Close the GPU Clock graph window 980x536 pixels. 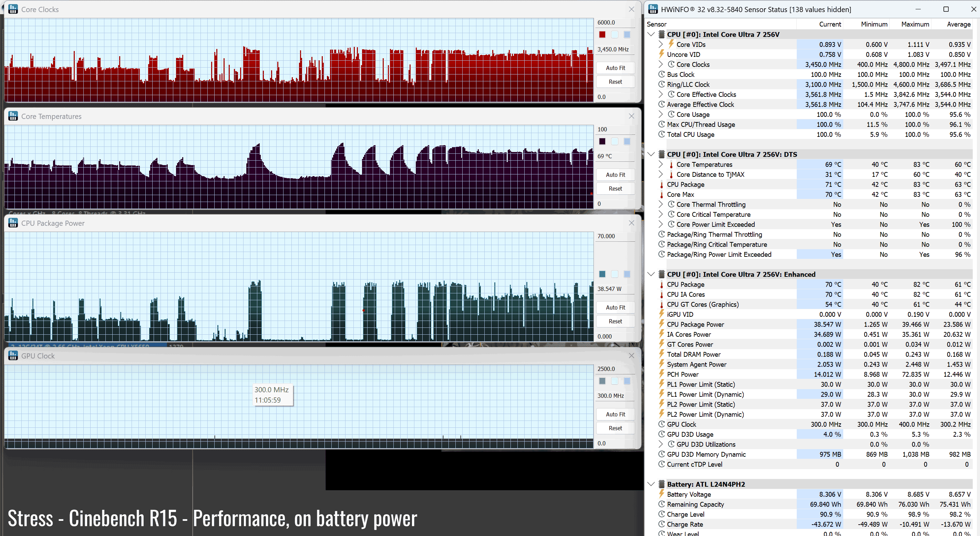coord(631,356)
